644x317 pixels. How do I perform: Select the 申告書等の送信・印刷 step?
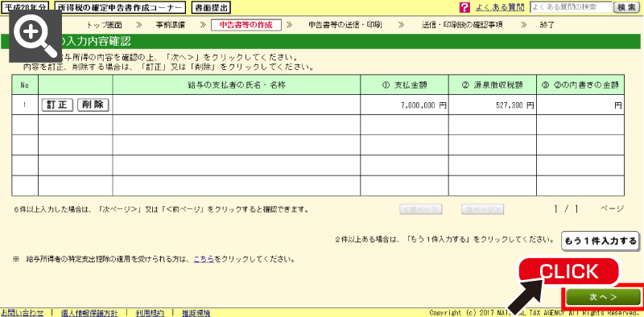pyautogui.click(x=345, y=25)
